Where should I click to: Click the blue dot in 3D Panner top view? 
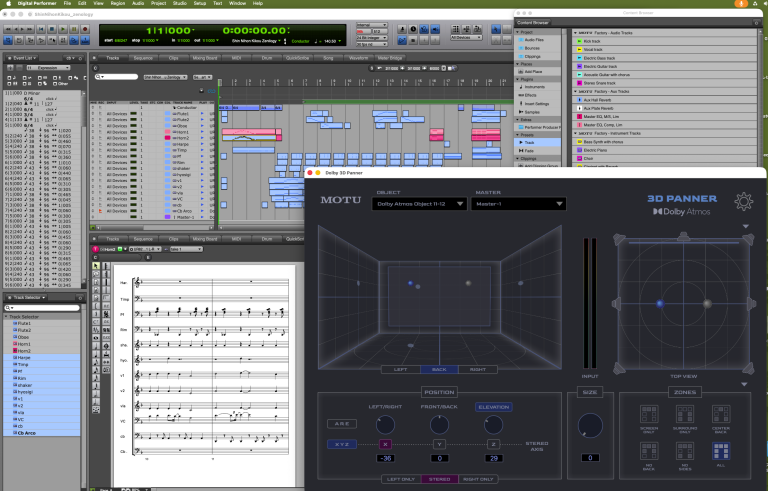pos(660,304)
